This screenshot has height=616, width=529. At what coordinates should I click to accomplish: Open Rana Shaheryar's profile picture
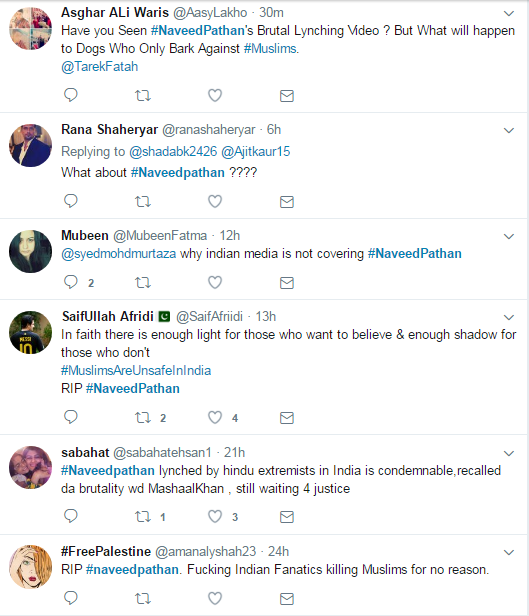(x=31, y=145)
